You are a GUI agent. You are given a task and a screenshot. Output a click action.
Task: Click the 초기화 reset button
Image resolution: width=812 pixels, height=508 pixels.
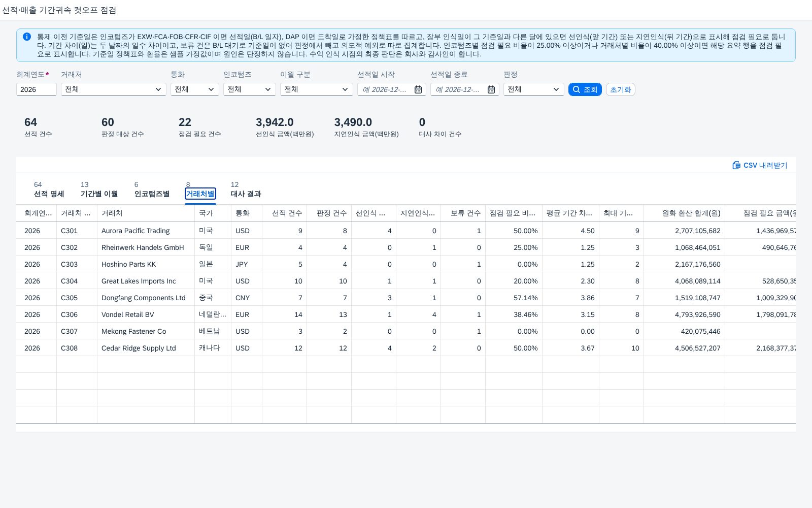tap(620, 89)
